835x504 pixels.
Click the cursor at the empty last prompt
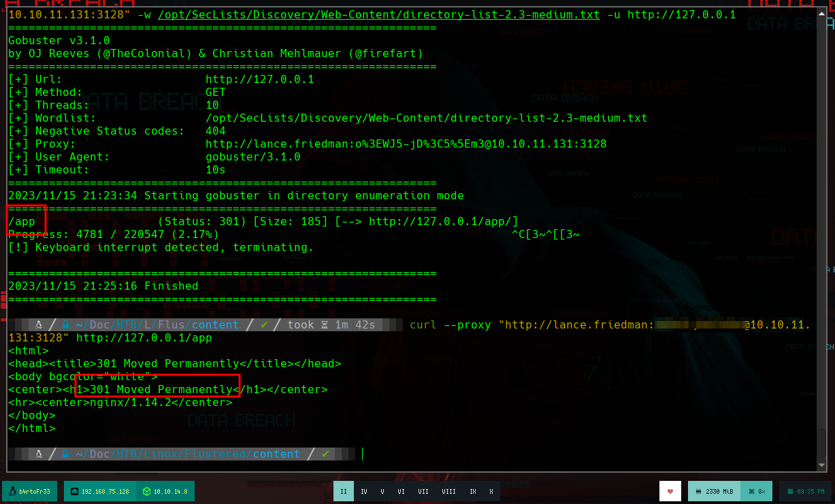363,454
